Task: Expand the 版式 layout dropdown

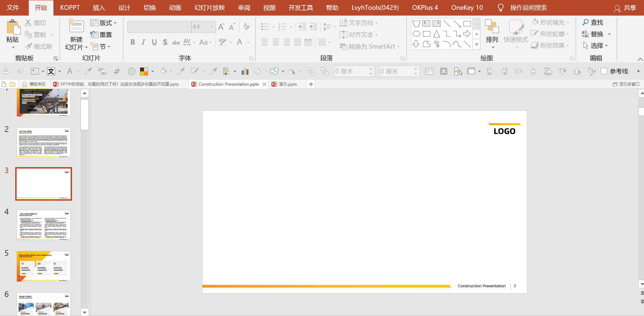Action: (x=115, y=23)
